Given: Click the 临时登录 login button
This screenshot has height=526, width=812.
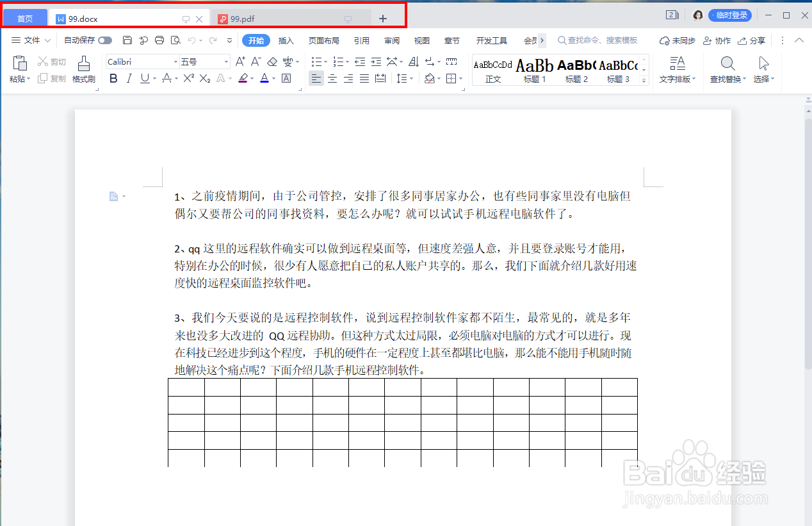Looking at the screenshot, I should click(x=733, y=14).
